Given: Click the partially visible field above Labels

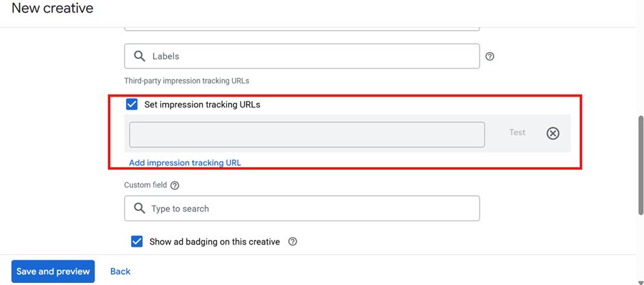Looking at the screenshot, I should click(x=301, y=28).
